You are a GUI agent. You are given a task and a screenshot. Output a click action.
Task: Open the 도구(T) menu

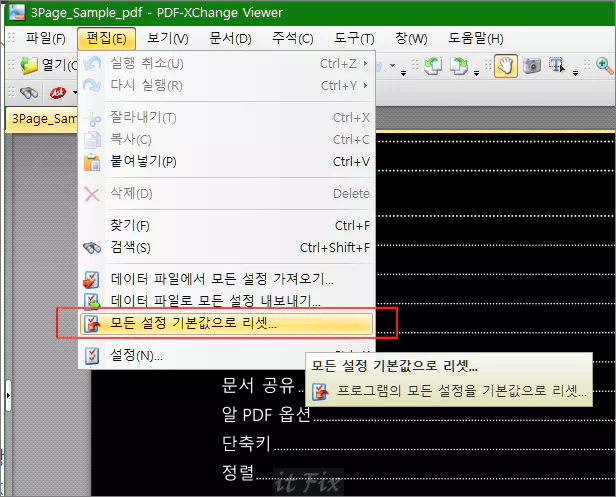(354, 39)
